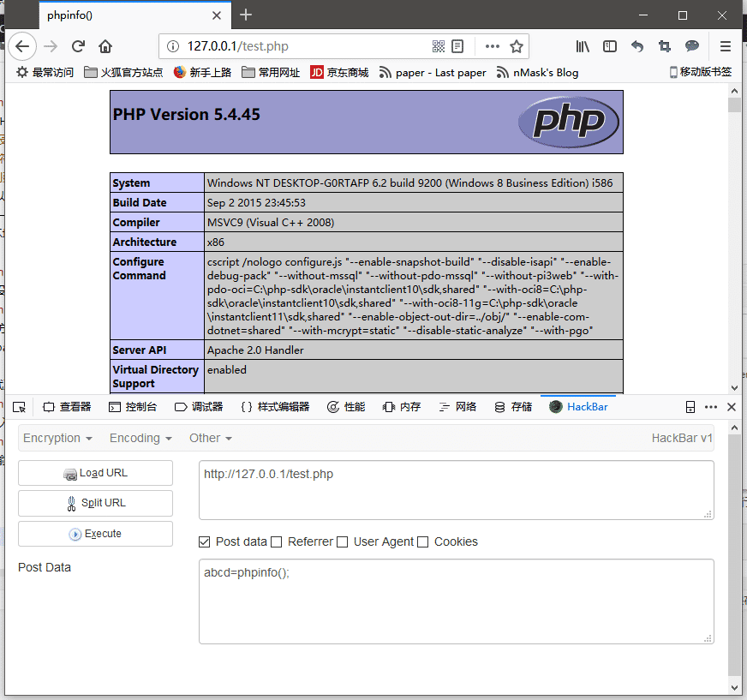Bookmark this page with the star icon
This screenshot has width=747, height=700.
pyautogui.click(x=517, y=46)
